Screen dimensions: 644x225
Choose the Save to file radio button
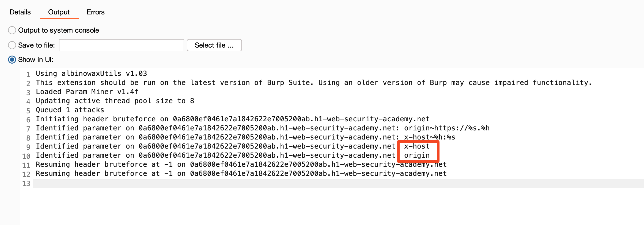pos(12,45)
